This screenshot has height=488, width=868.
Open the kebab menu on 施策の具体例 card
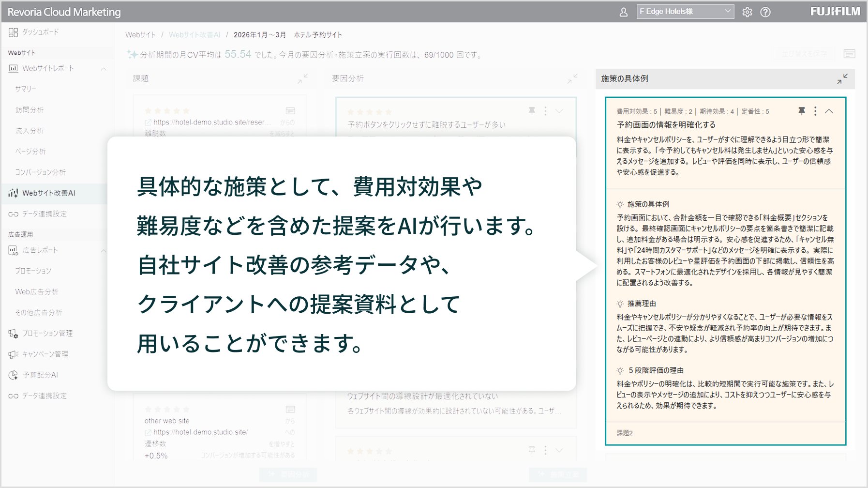815,111
